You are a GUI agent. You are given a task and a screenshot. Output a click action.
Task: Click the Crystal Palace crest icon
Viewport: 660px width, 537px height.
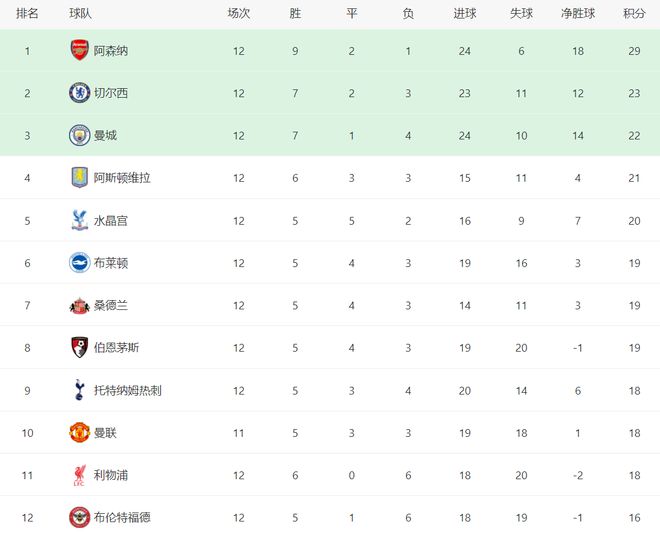tap(79, 220)
